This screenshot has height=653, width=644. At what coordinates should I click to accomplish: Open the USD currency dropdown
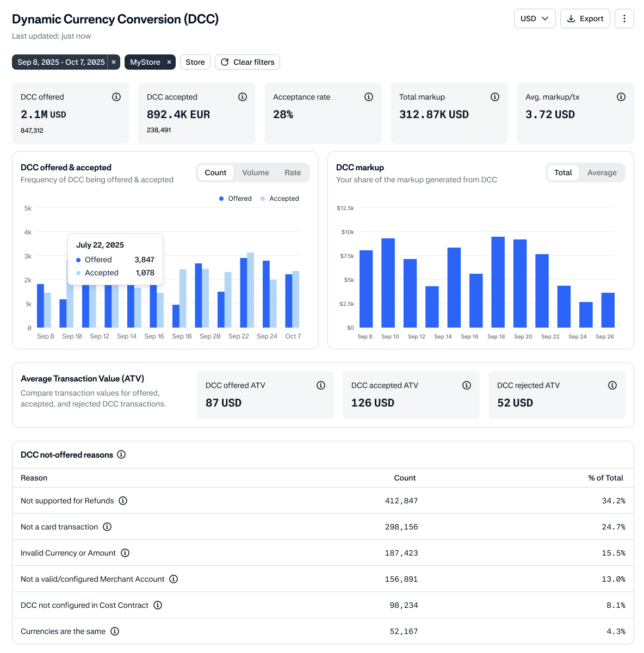pyautogui.click(x=535, y=19)
